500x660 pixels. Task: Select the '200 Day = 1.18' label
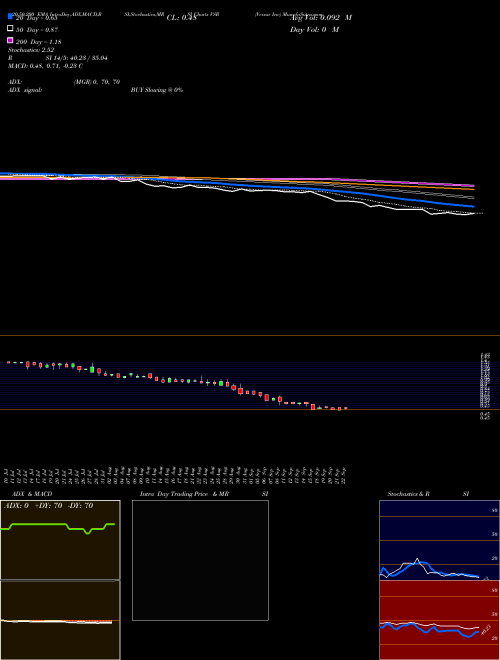pos(39,42)
